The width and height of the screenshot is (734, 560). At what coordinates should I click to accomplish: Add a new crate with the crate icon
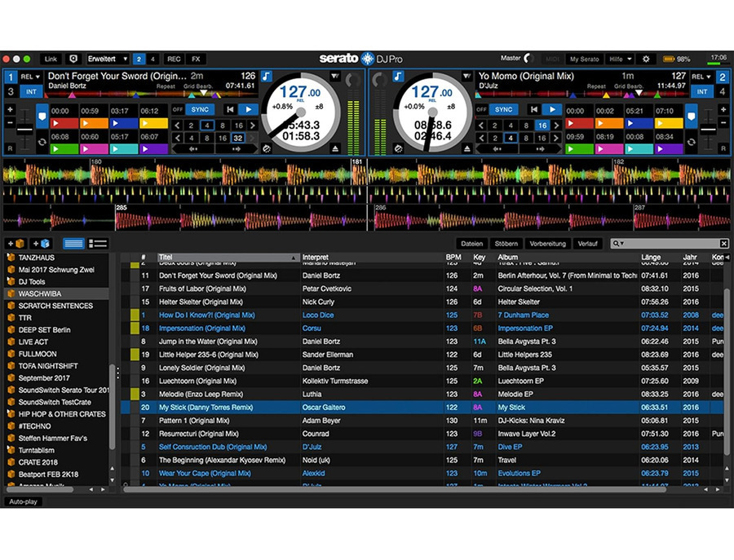click(x=14, y=243)
